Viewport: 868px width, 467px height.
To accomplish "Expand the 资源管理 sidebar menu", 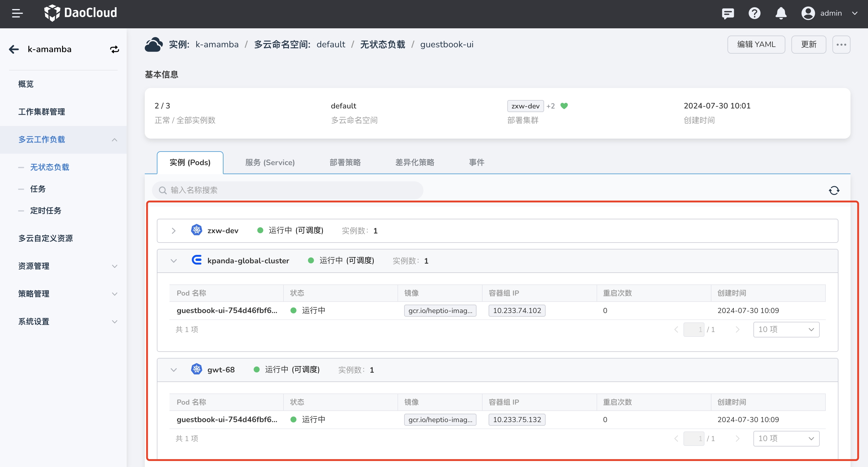I will click(67, 266).
